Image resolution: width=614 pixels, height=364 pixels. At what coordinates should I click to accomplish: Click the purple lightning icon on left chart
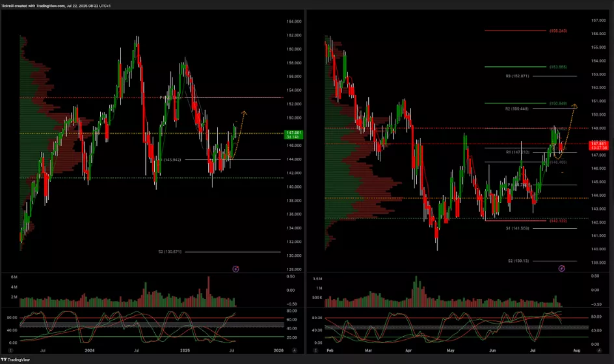235,268
